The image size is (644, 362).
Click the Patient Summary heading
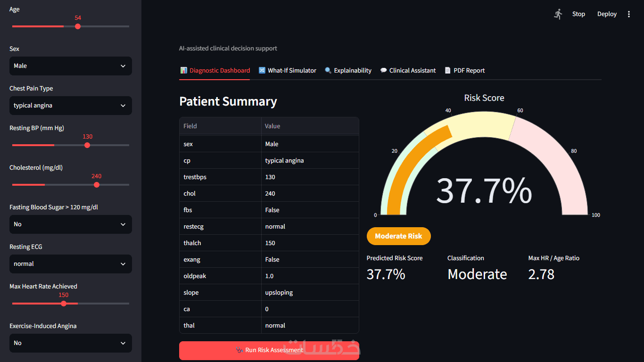click(228, 101)
